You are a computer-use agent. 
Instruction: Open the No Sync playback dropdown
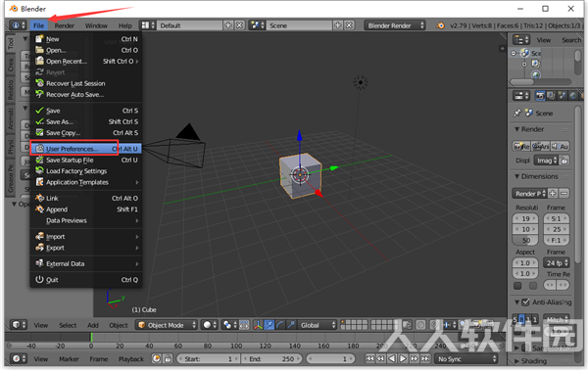(466, 359)
